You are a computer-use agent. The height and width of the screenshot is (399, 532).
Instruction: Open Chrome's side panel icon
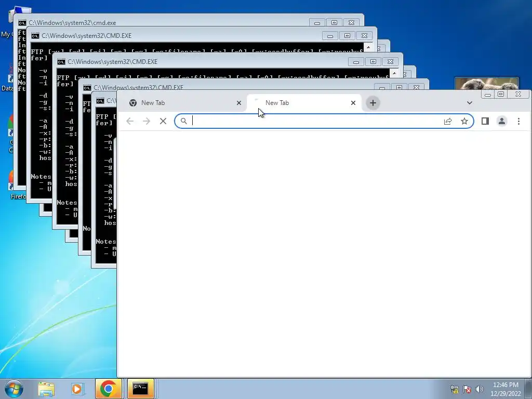pyautogui.click(x=485, y=121)
